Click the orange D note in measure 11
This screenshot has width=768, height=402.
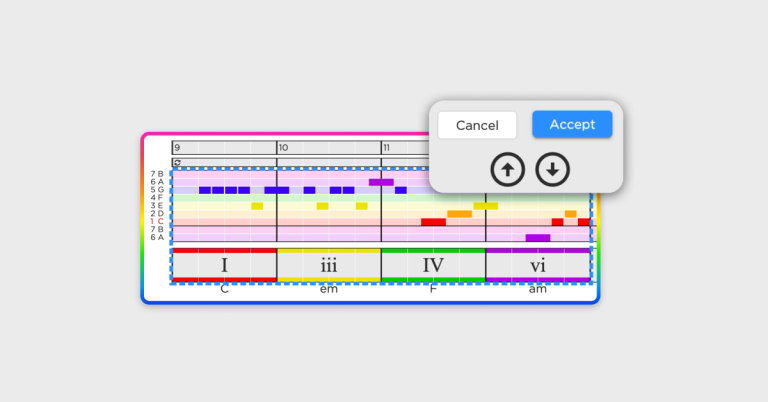click(459, 214)
